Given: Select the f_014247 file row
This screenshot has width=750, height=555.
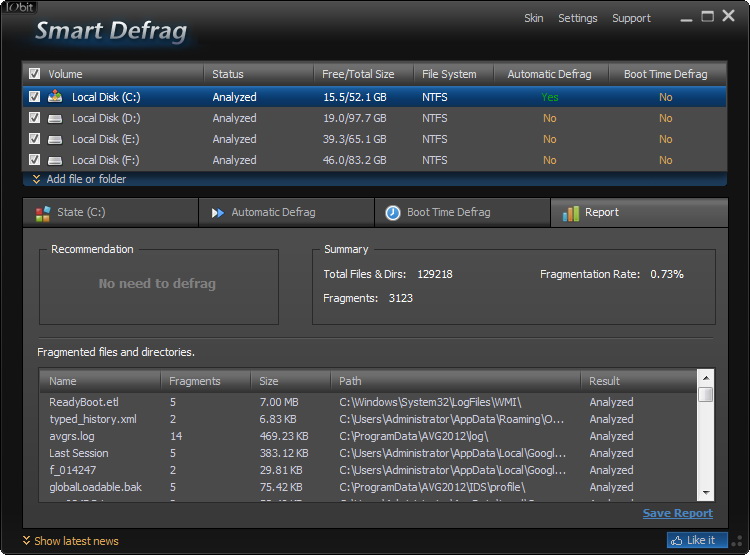Looking at the screenshot, I should (368, 470).
